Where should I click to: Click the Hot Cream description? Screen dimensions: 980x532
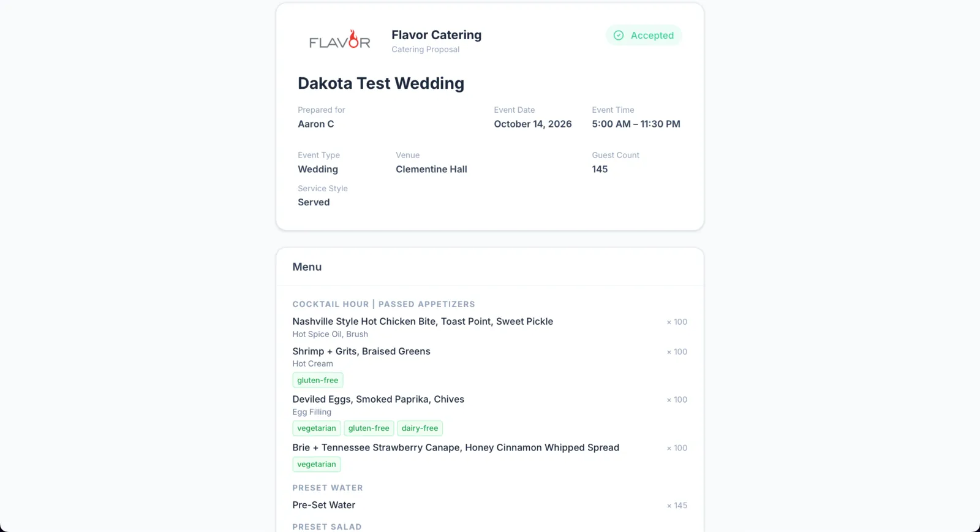coord(312,363)
